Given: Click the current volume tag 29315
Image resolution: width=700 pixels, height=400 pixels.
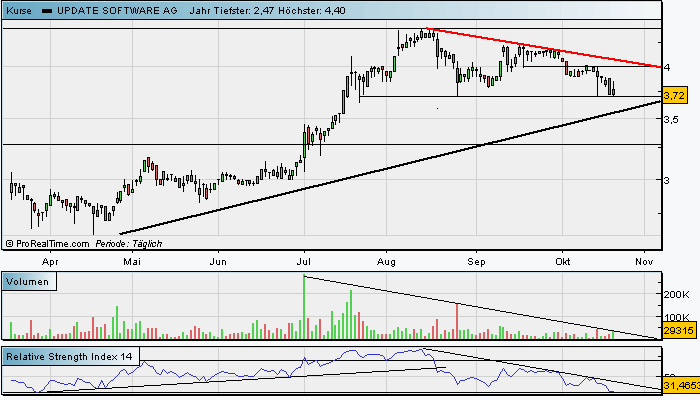Looking at the screenshot, I should pyautogui.click(x=679, y=331).
